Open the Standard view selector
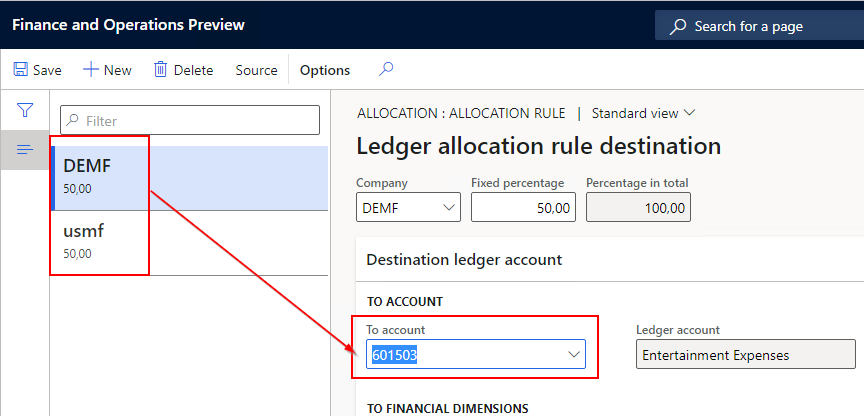 (x=643, y=113)
